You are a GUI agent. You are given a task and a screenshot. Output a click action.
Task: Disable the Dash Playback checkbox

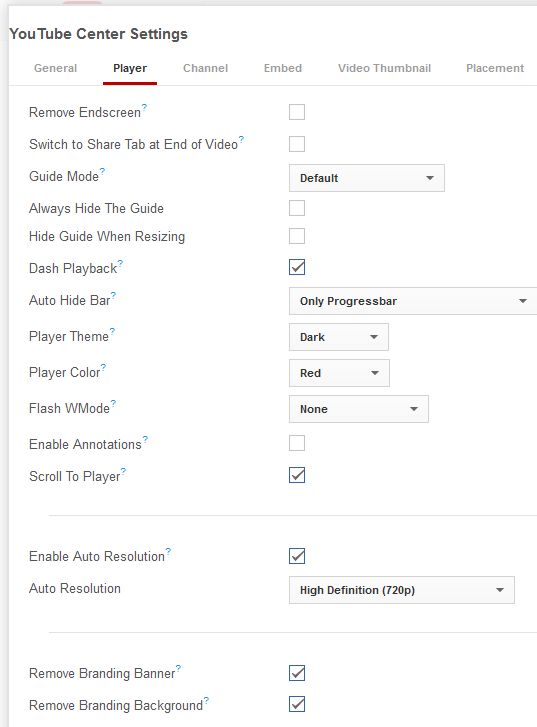pyautogui.click(x=297, y=267)
